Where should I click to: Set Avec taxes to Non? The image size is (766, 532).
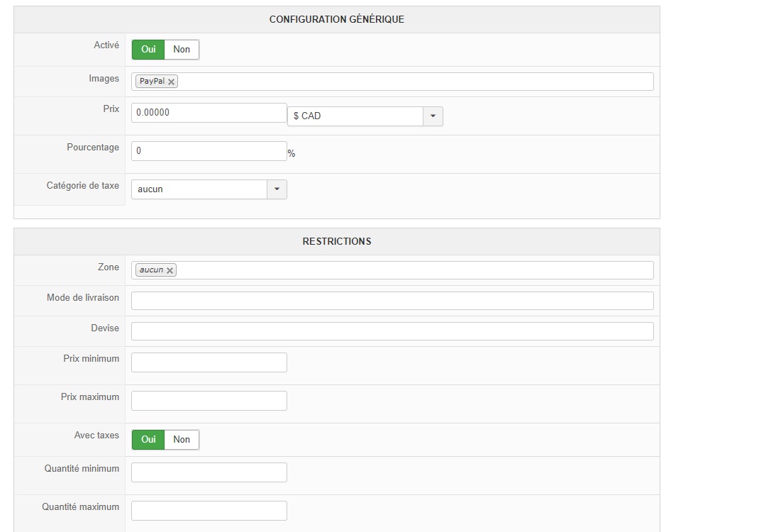click(x=182, y=440)
